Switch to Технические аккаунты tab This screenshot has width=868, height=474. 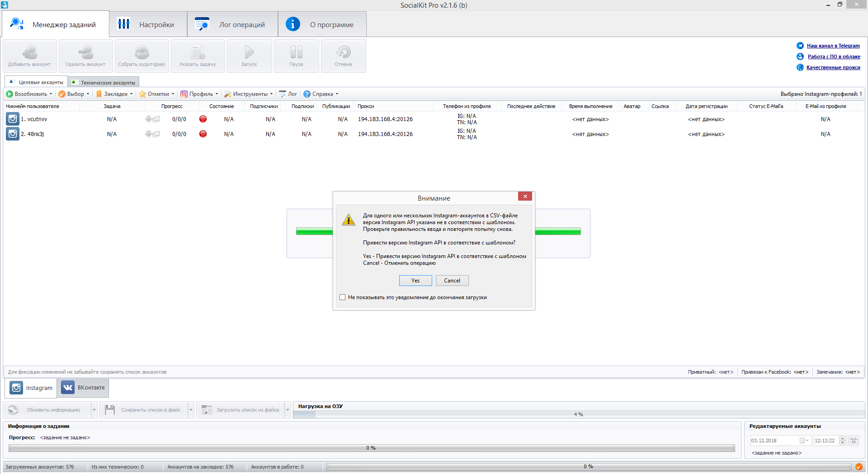(104, 83)
